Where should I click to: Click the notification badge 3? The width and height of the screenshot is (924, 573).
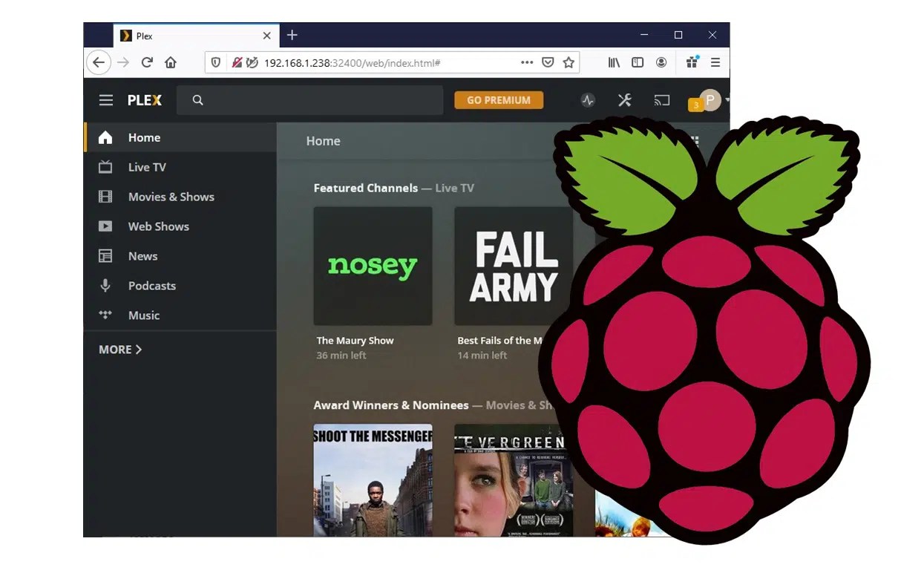point(695,105)
